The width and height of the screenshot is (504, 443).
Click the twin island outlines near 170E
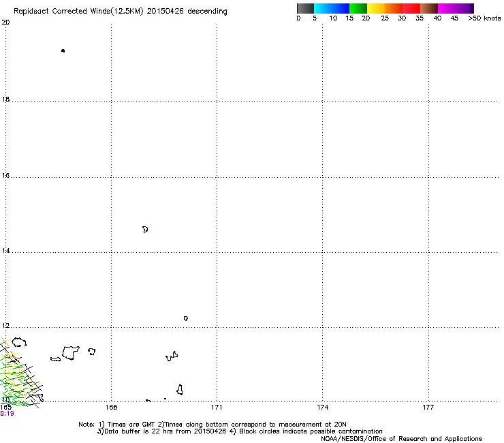point(172,356)
